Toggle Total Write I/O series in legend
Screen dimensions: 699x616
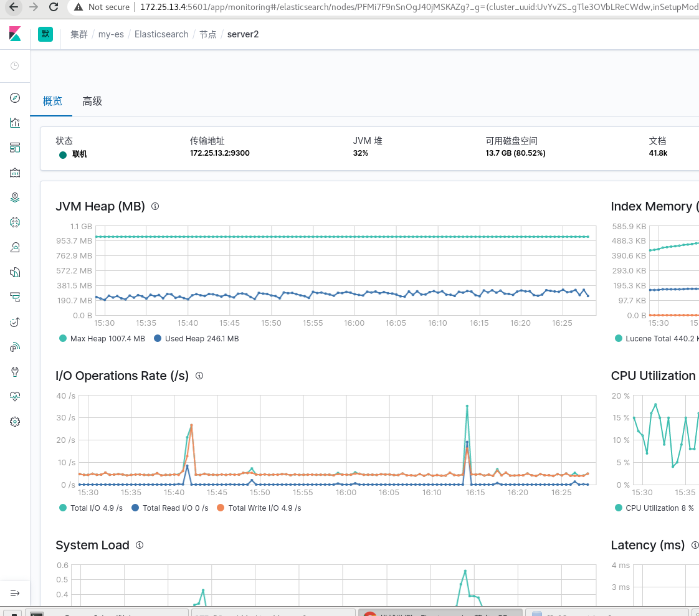(259, 508)
